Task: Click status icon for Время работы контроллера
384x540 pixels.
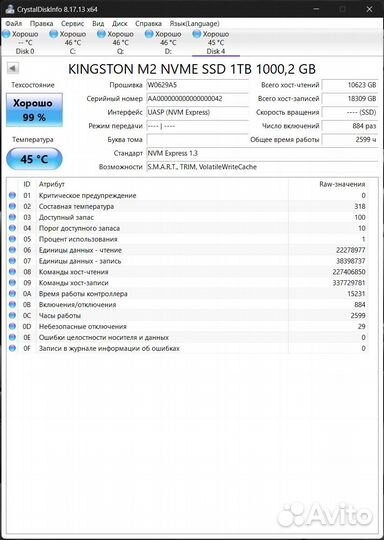Action: (x=12, y=293)
